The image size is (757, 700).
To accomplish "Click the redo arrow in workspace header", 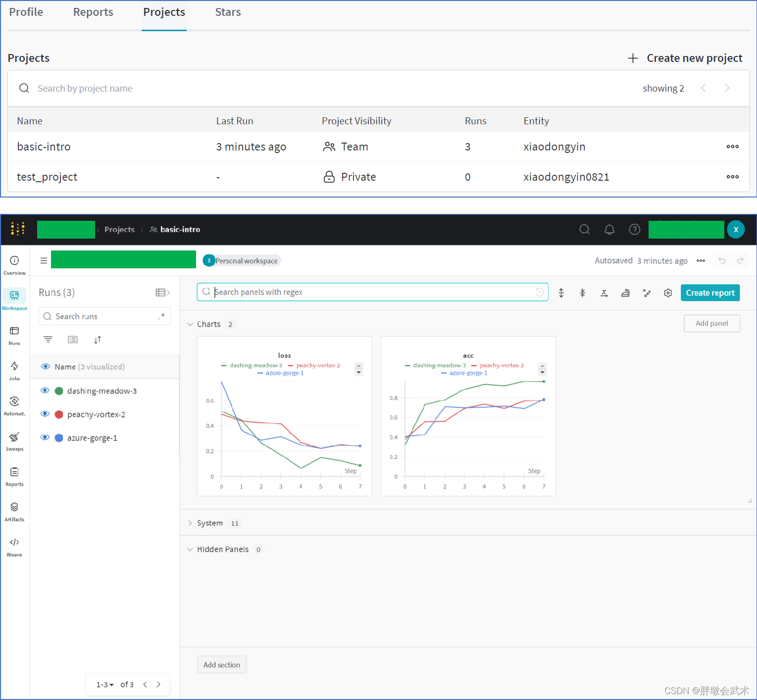I will (x=740, y=260).
